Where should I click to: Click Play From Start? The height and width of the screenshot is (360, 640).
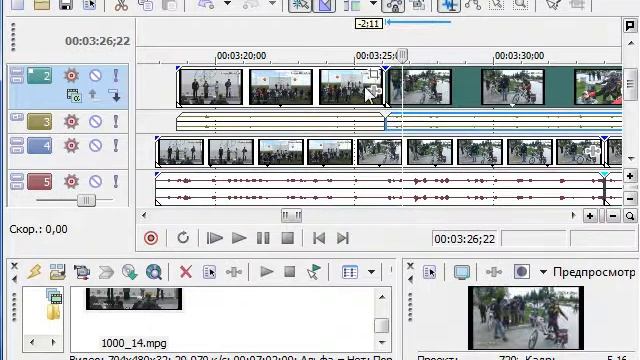(214, 238)
